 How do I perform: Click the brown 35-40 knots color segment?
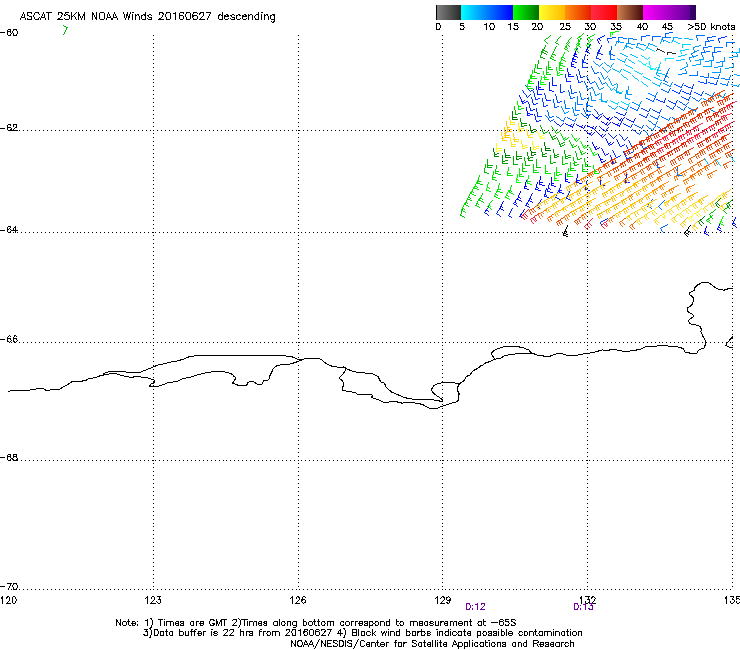coord(630,12)
